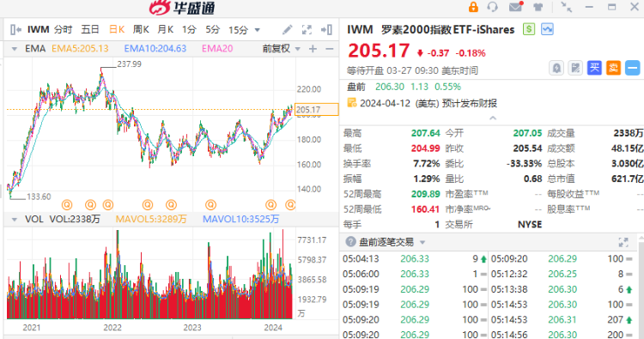644x339 pixels.
Task: Click the orange sell button
Action: [x=613, y=68]
